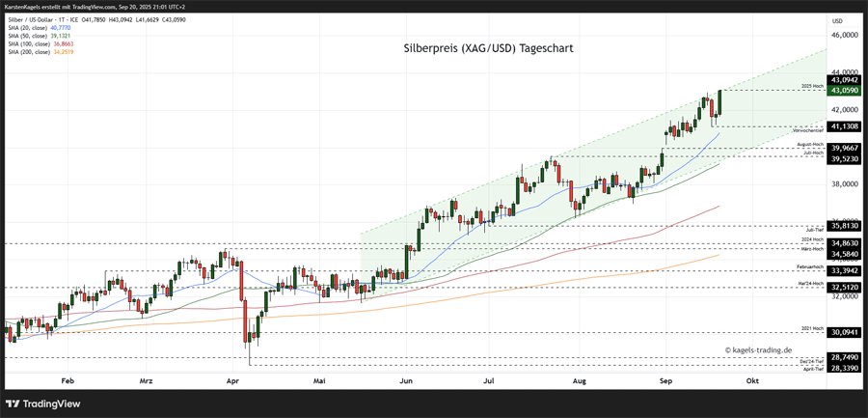This screenshot has height=418, width=868.
Task: Click the 39,9667 August-Hoch price tag
Action: coord(845,148)
